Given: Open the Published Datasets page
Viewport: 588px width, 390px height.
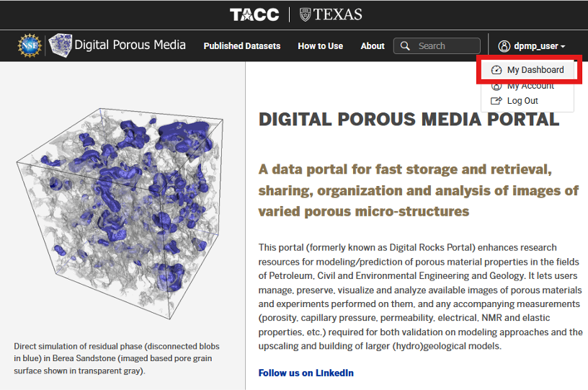Looking at the screenshot, I should tap(242, 45).
